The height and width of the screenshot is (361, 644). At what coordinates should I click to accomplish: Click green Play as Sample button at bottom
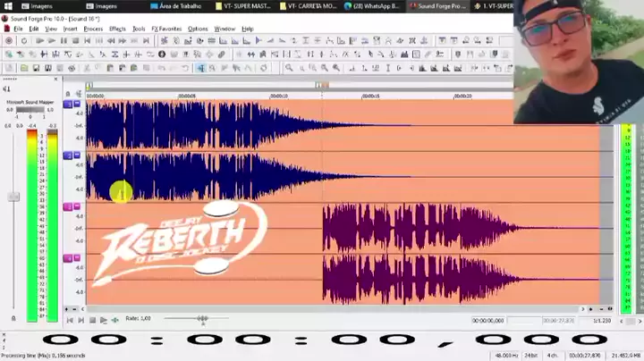click(115, 320)
